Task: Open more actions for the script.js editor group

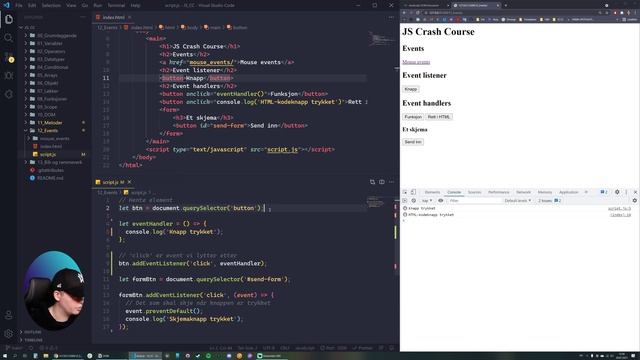Action: pyautogui.click(x=391, y=182)
